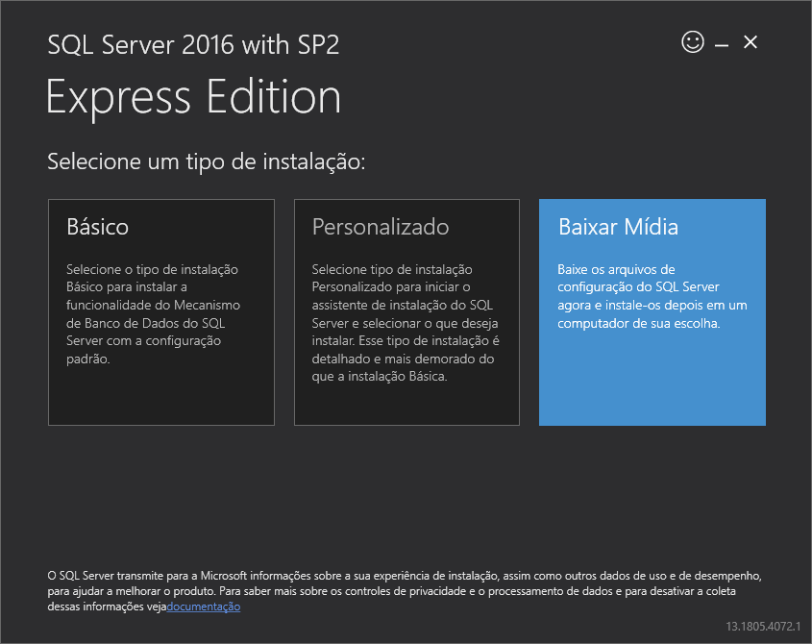Close the SQL Server Express installer
This screenshot has width=812, height=644.
coord(750,42)
